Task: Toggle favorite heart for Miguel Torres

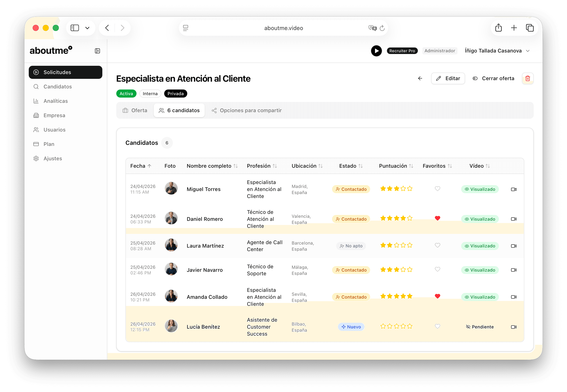Action: pyautogui.click(x=437, y=189)
